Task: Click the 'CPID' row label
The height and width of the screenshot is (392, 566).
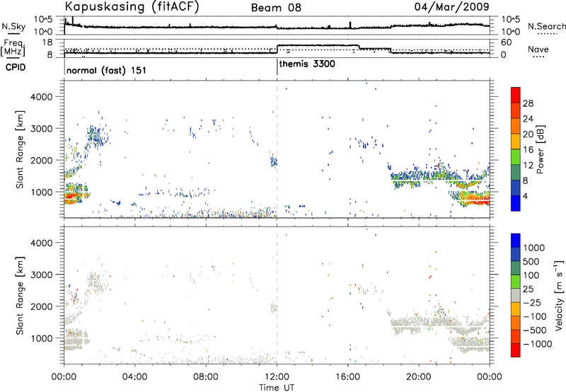Action: pos(16,67)
